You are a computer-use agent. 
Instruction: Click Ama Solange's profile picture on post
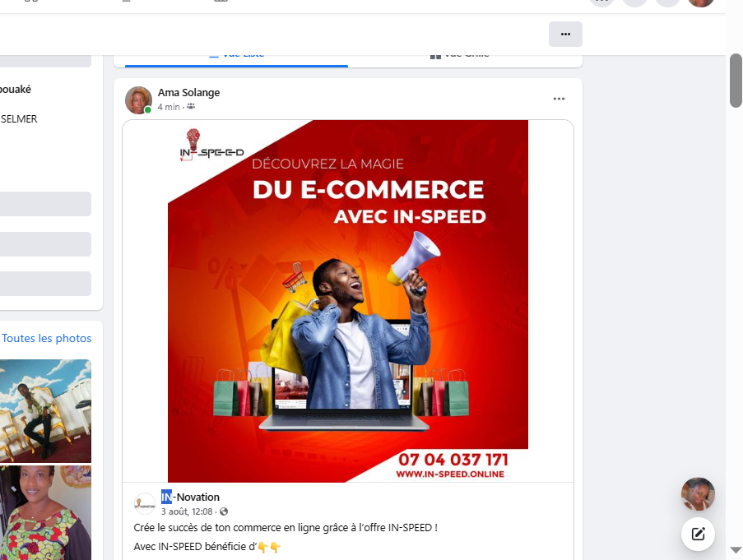coord(138,100)
